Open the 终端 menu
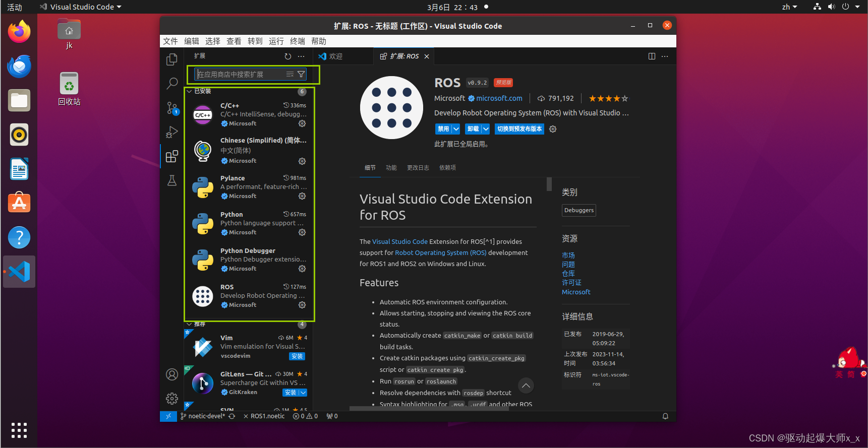868x448 pixels. tap(298, 41)
